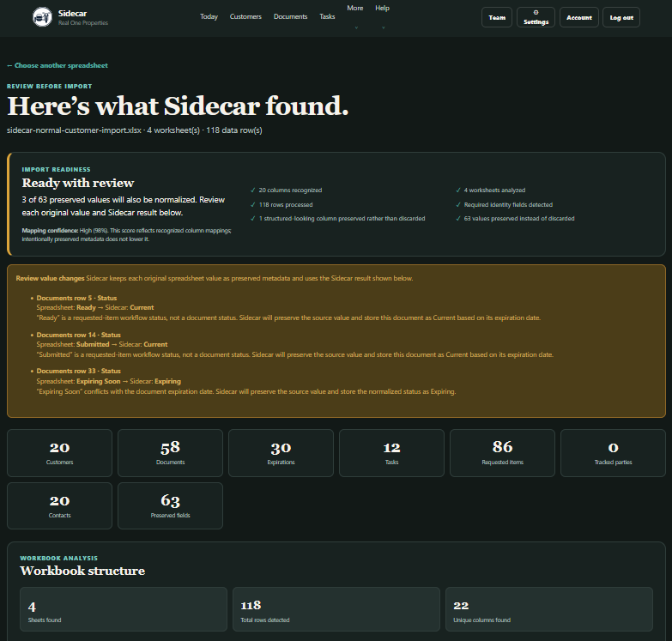Click Expiring Soon to Expiring change line

[x=108, y=381]
